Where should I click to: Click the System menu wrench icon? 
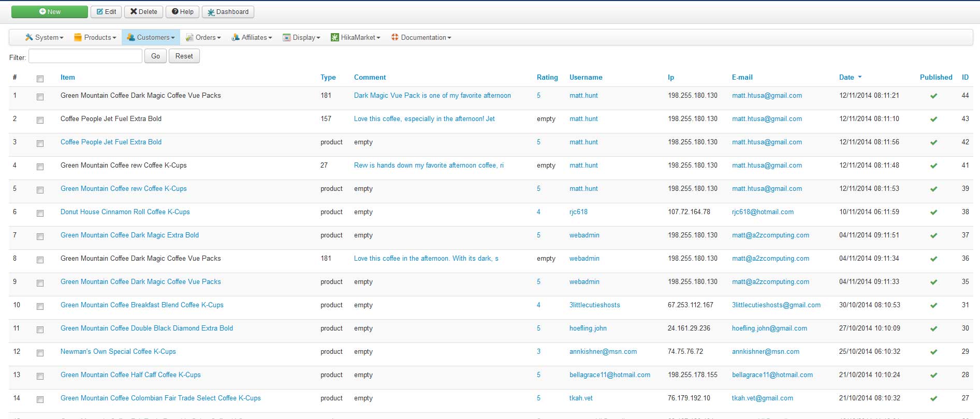pos(29,37)
